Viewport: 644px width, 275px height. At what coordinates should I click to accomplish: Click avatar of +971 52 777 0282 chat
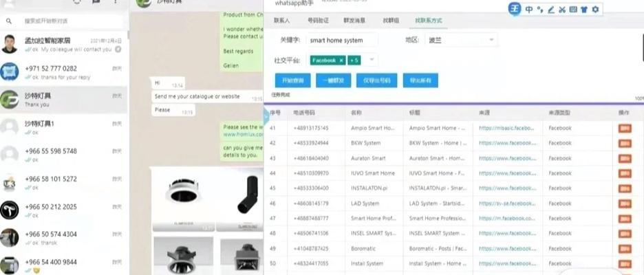(x=10, y=71)
